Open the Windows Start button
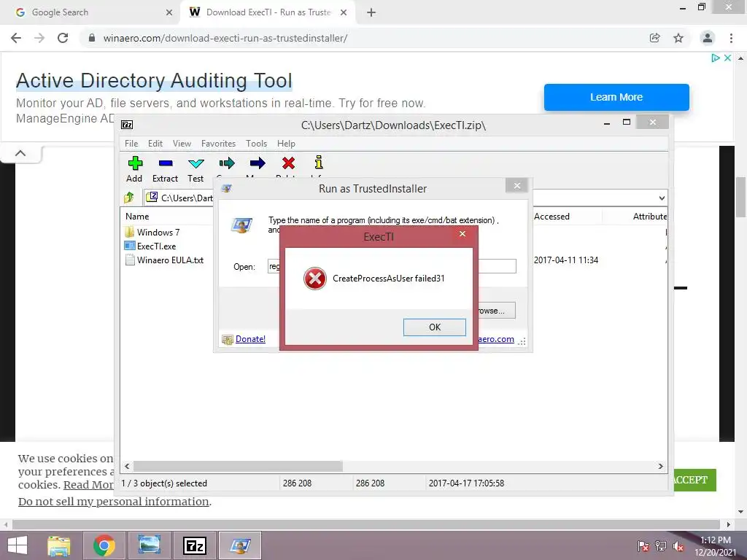747x560 pixels. coord(18,545)
